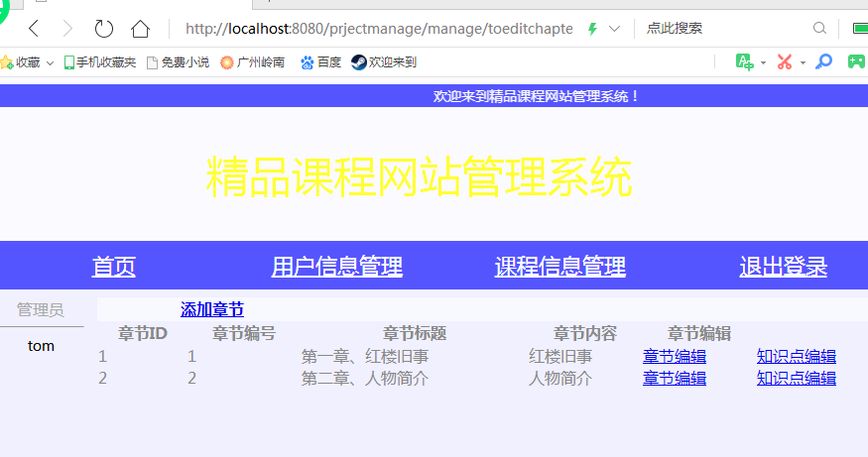Select the 第二章、人物简介 title cell

(x=365, y=379)
